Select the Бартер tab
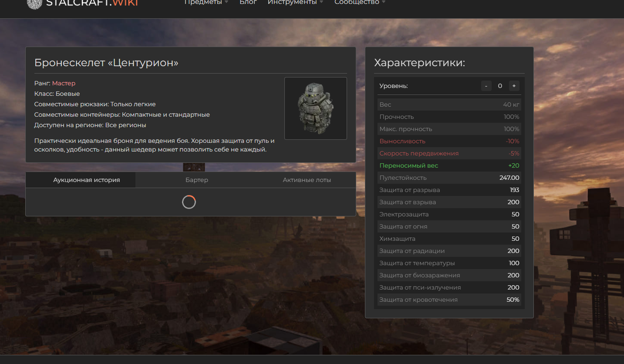The width and height of the screenshot is (624, 364). (x=197, y=180)
